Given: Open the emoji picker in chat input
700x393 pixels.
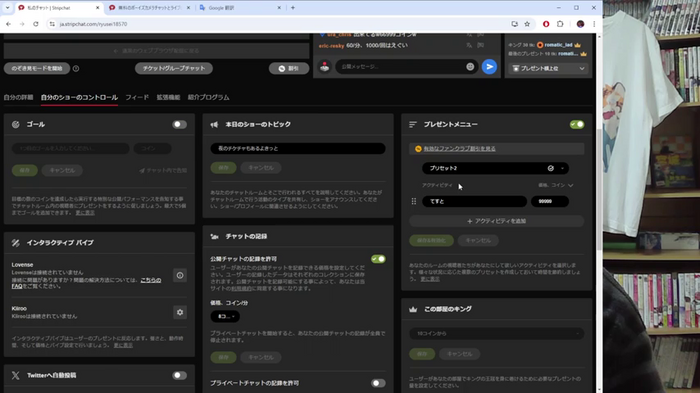Looking at the screenshot, I should click(x=470, y=67).
